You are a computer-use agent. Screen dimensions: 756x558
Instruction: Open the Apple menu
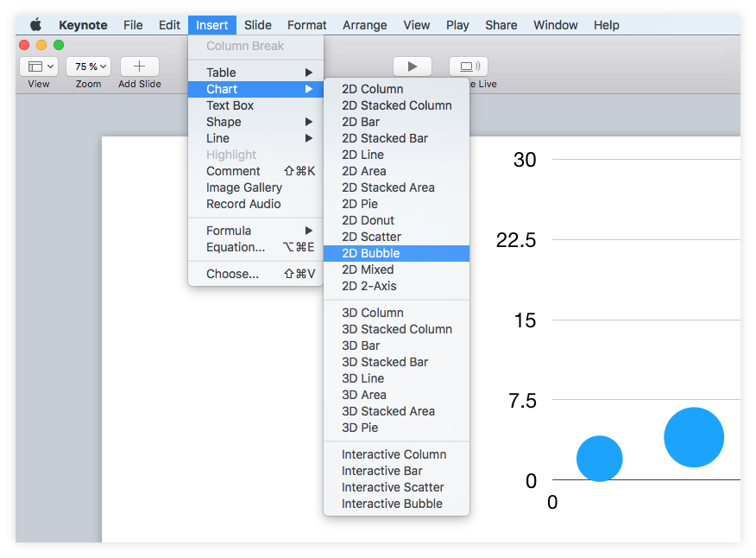(x=35, y=24)
